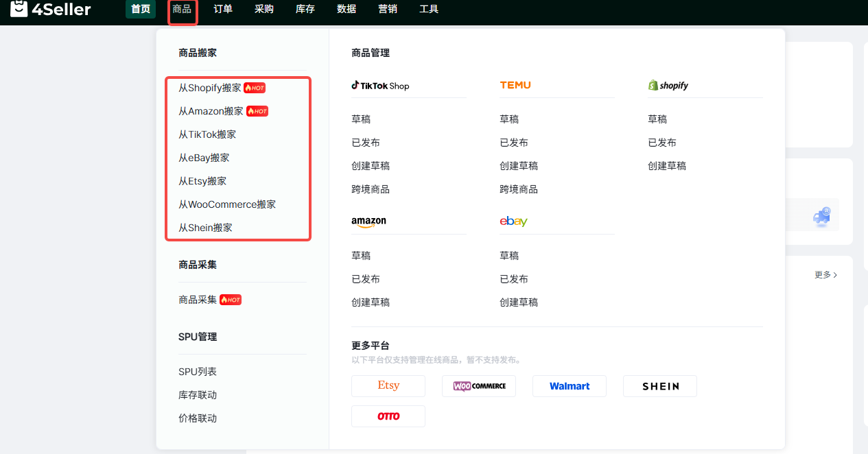This screenshot has width=868, height=454.
Task: Click the TikTok Shop logo
Action: [380, 86]
